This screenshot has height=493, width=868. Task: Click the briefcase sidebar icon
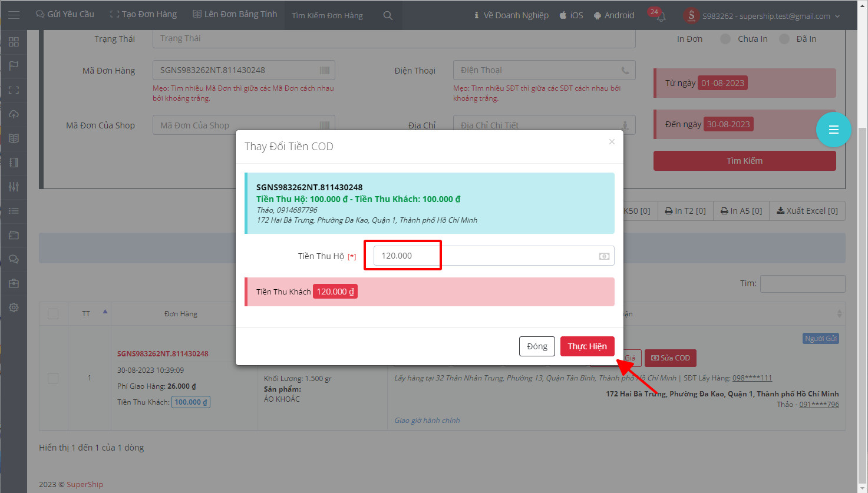[x=14, y=283]
